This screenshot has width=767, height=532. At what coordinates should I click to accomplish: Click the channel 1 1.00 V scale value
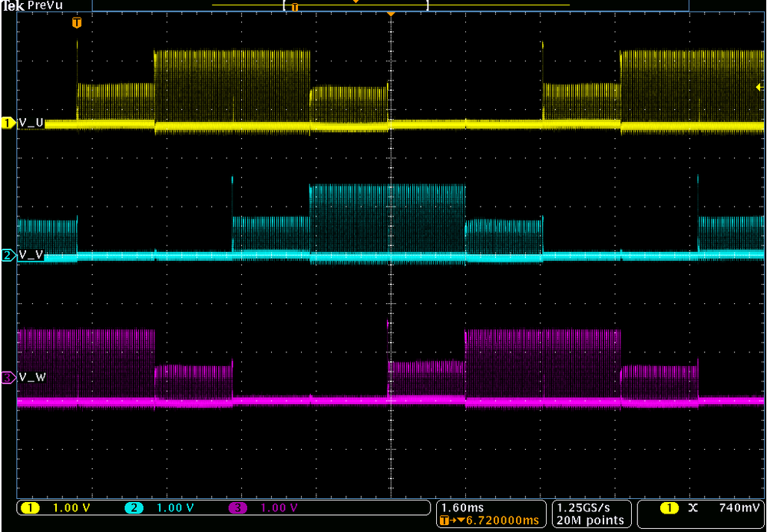click(x=72, y=508)
